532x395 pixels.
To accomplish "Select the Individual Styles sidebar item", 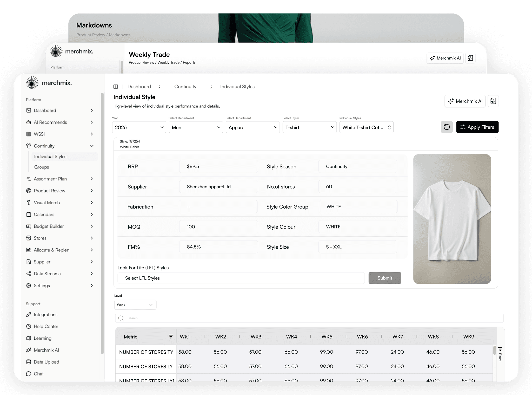I will (x=50, y=157).
